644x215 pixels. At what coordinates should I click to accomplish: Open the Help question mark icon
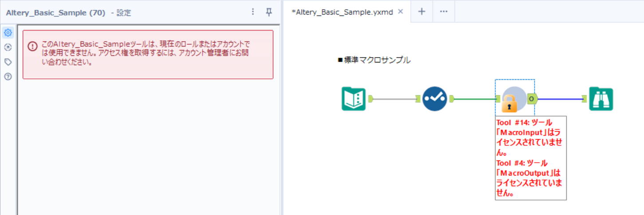coord(8,77)
